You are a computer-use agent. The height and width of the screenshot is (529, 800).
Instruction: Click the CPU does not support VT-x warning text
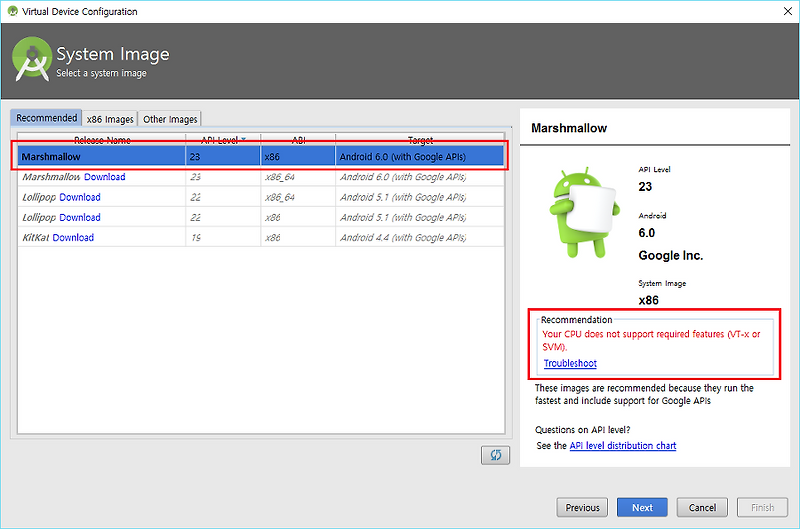[651, 340]
